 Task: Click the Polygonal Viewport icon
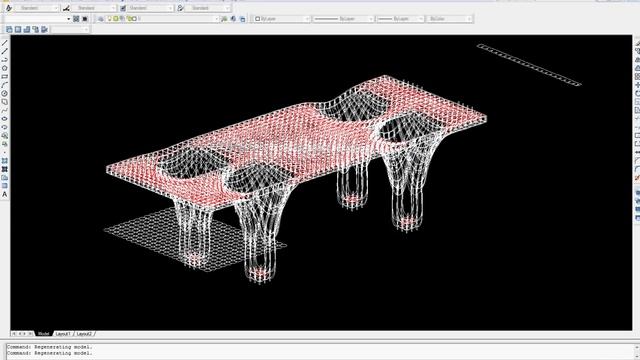[x=27, y=29]
